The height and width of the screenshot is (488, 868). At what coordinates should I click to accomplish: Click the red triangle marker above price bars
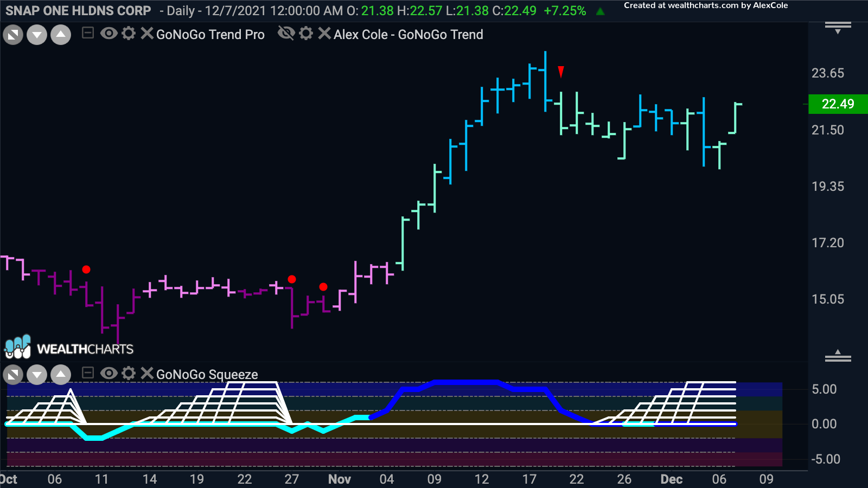561,72
